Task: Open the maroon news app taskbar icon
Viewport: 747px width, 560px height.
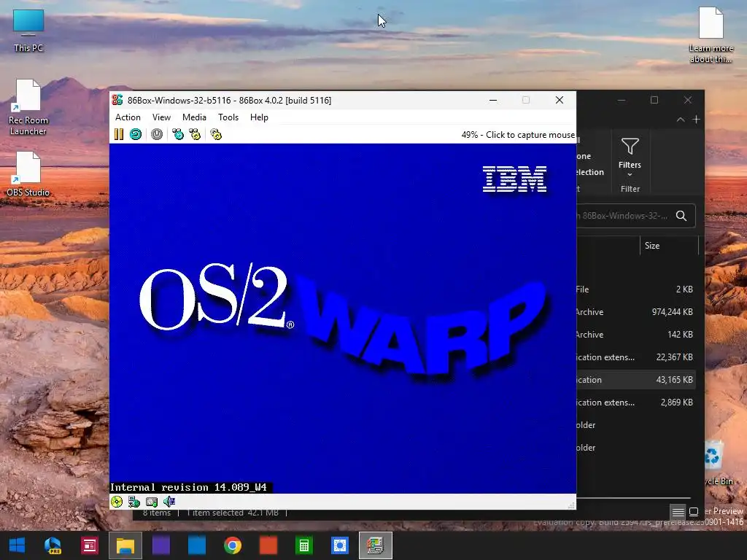Action: [89, 545]
